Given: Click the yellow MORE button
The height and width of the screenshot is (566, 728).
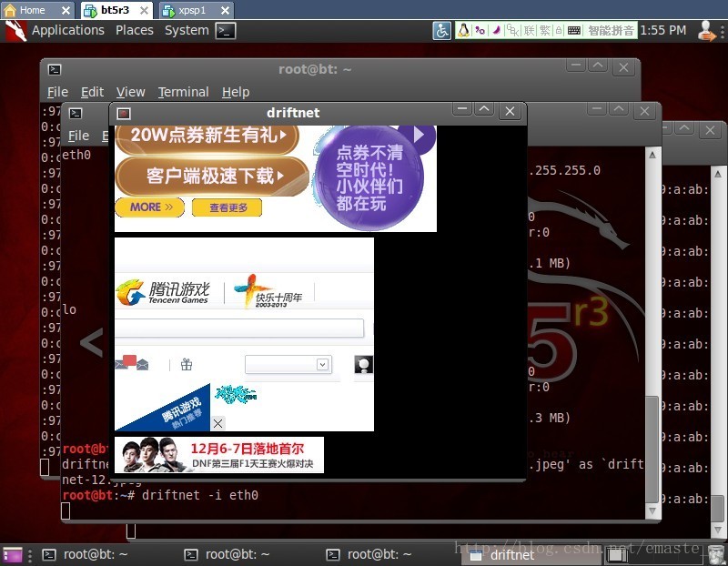Looking at the screenshot, I should coord(149,207).
